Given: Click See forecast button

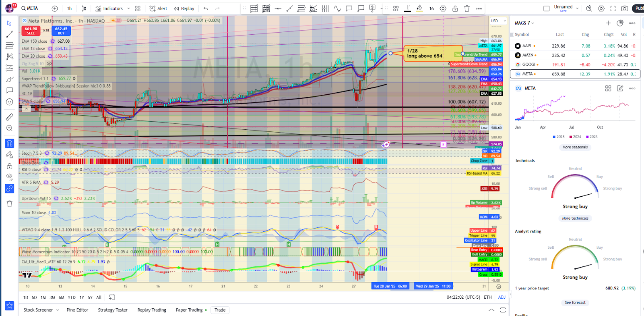Looking at the screenshot, I should pos(575,302).
